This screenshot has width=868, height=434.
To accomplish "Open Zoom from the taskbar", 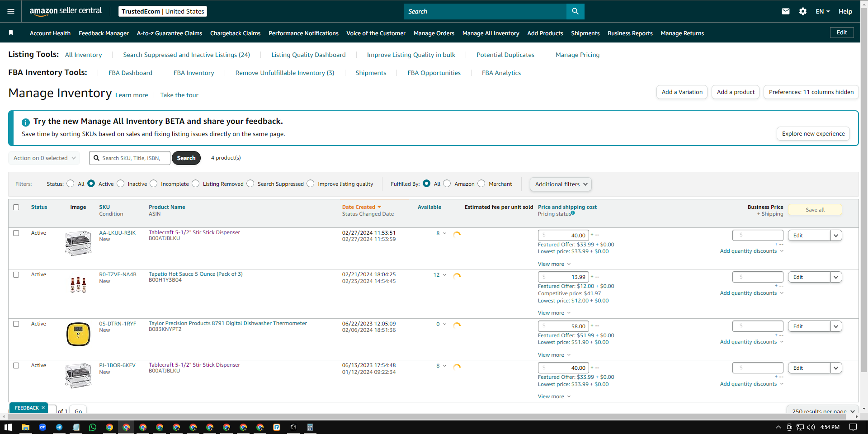I will click(x=42, y=427).
